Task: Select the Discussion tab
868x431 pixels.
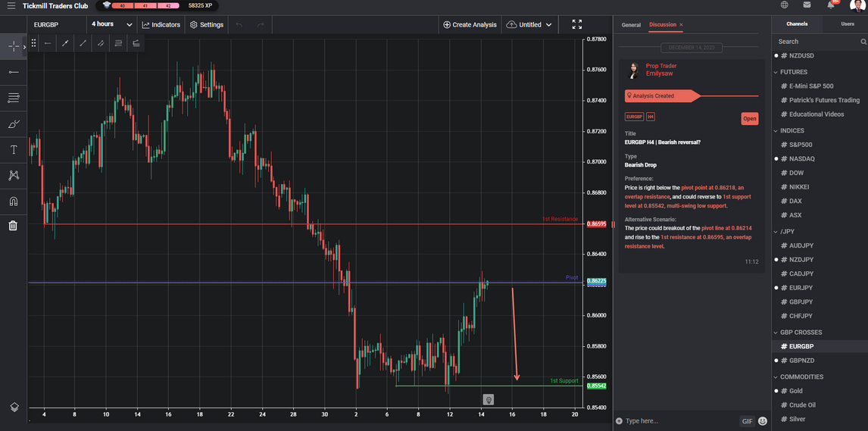Action: [x=663, y=25]
